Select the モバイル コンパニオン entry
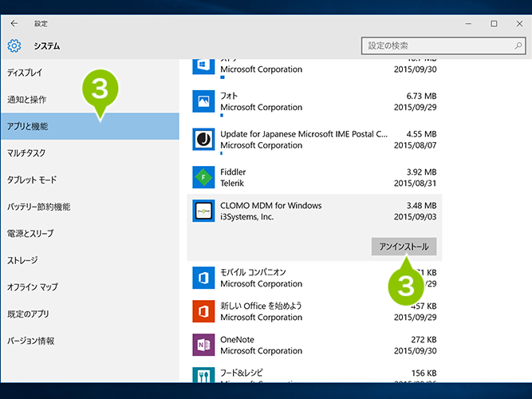 [x=253, y=272]
